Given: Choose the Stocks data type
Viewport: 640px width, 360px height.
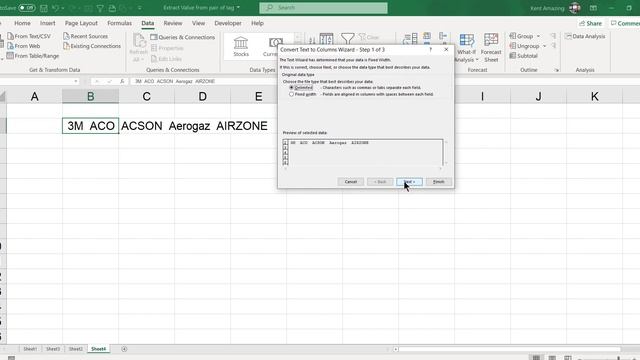Looking at the screenshot, I should (x=241, y=46).
